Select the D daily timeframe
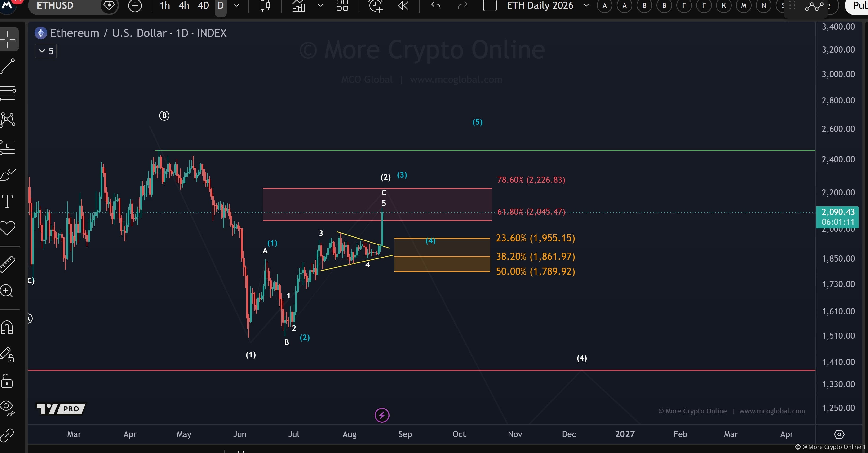The width and height of the screenshot is (868, 453). point(221,6)
